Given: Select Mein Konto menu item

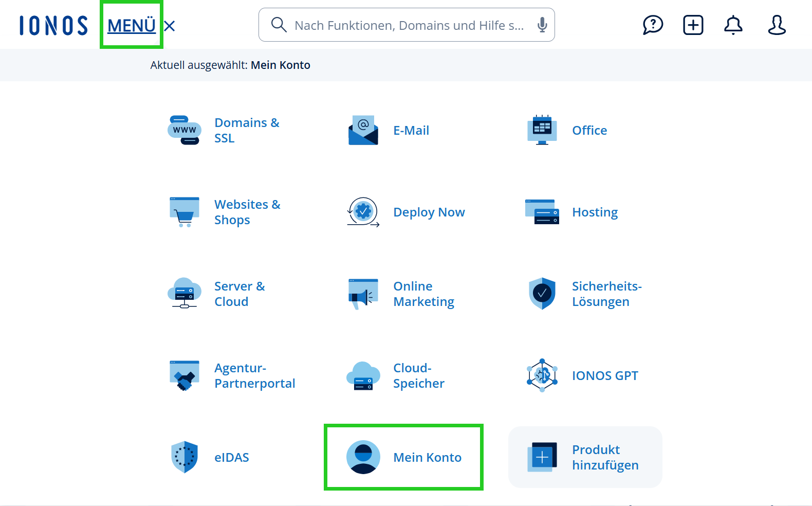Looking at the screenshot, I should click(427, 458).
